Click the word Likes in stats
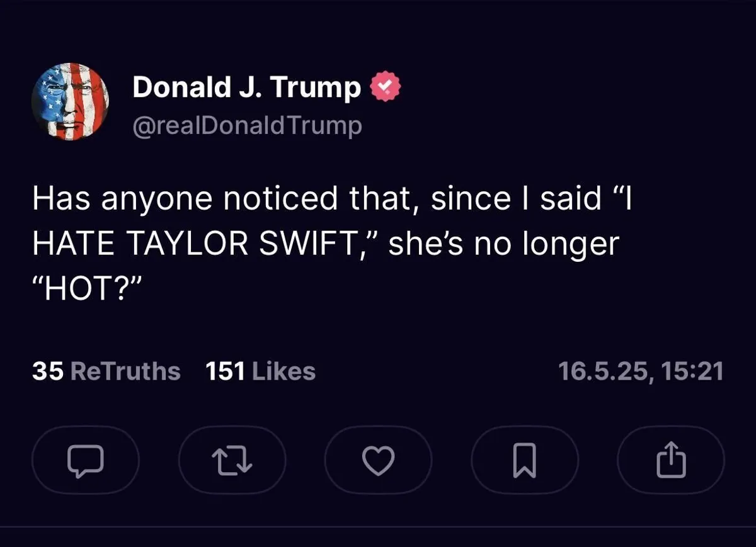Viewport: 756px width, 547px height. 283,371
